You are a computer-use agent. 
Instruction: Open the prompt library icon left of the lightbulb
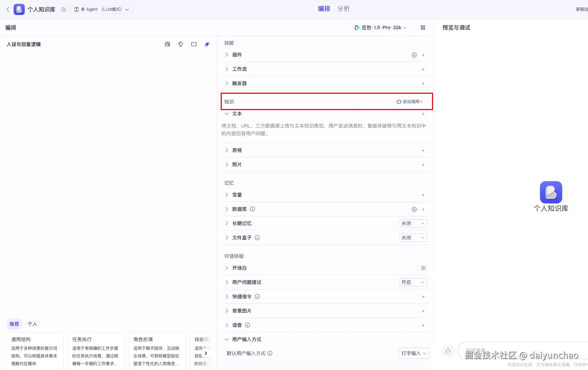(167, 44)
